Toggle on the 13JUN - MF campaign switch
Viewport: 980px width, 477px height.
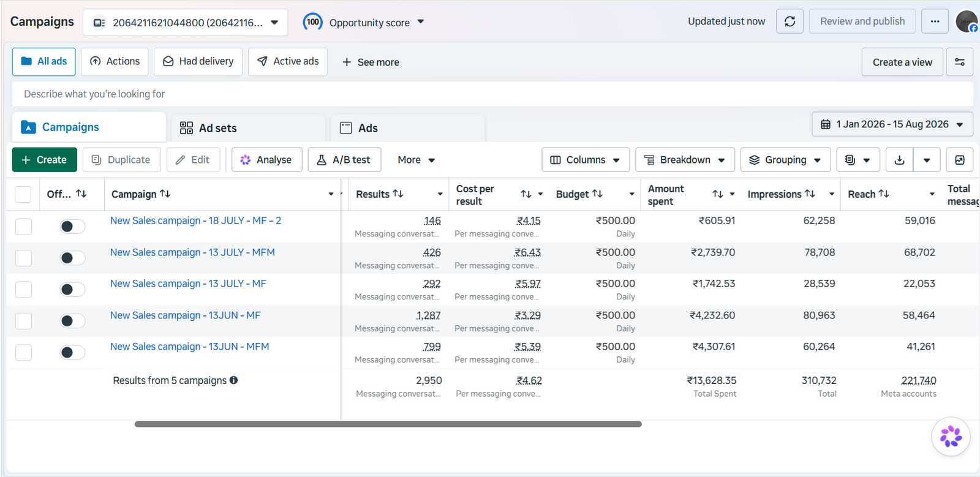tap(72, 321)
